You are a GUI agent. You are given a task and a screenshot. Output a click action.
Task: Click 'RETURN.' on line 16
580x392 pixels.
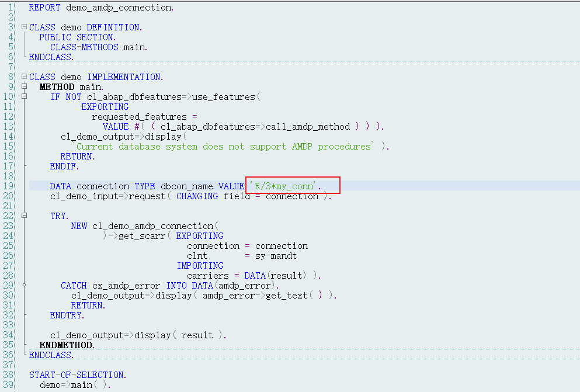(78, 157)
